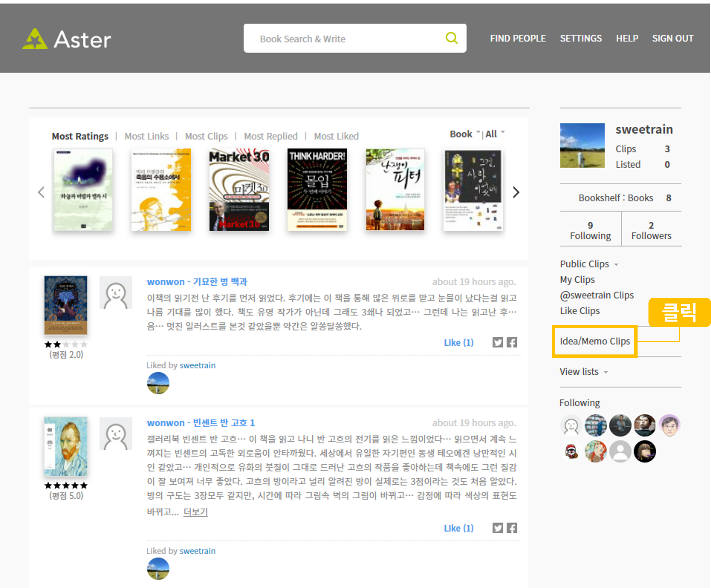Image resolution: width=711 pixels, height=588 pixels.
Task: Share Van Gogh review on Facebook
Action: tap(512, 528)
